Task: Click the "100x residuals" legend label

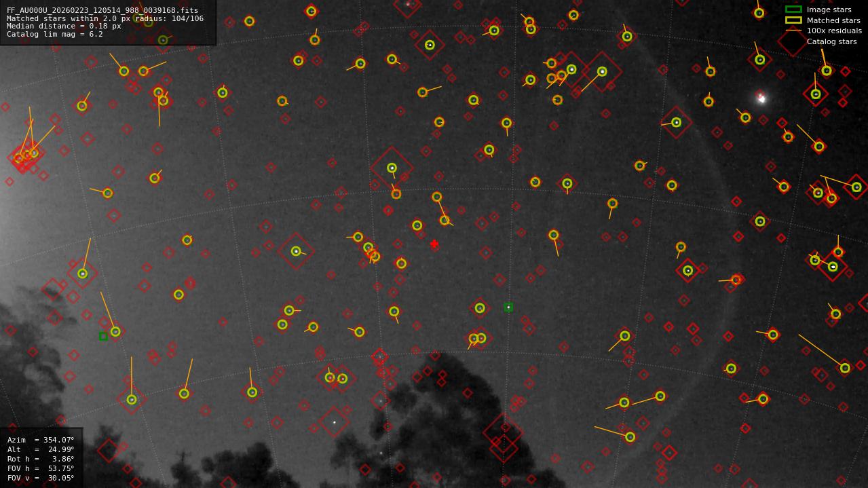Action: click(834, 31)
